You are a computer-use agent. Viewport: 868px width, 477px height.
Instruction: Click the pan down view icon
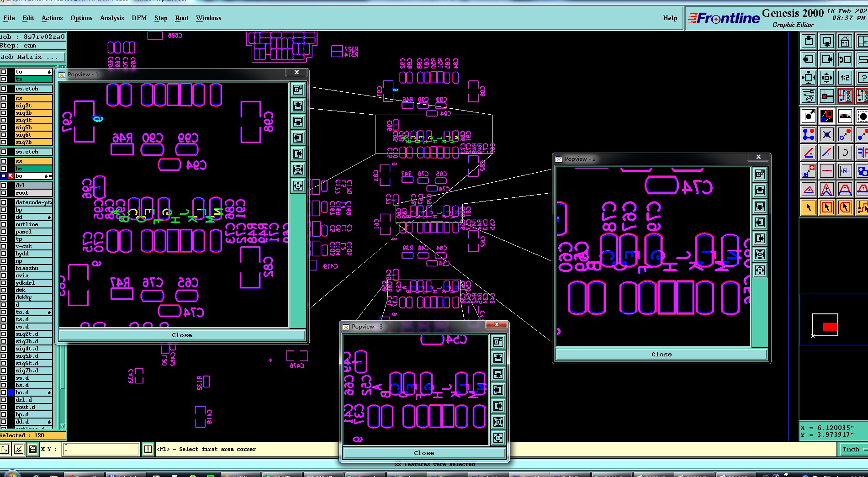click(827, 41)
